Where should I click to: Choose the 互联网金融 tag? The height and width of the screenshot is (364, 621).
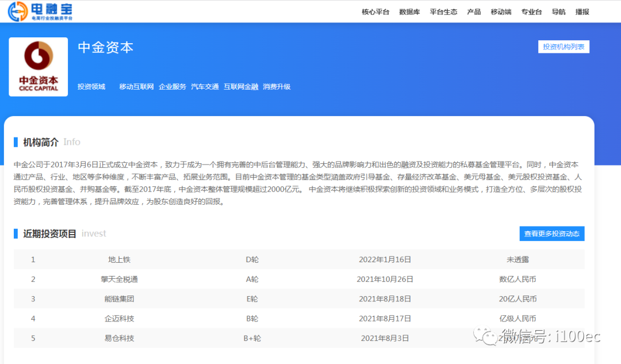(241, 87)
